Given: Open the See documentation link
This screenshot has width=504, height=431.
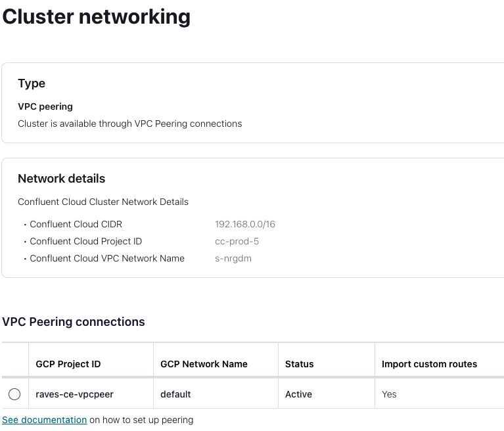Looking at the screenshot, I should tap(45, 420).
